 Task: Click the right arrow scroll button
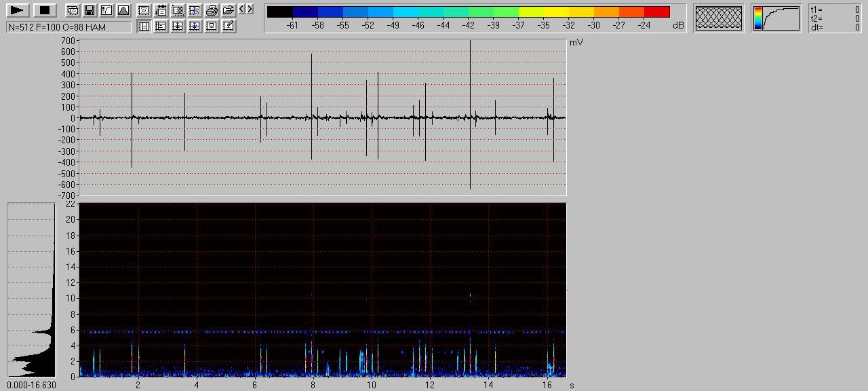250,9
